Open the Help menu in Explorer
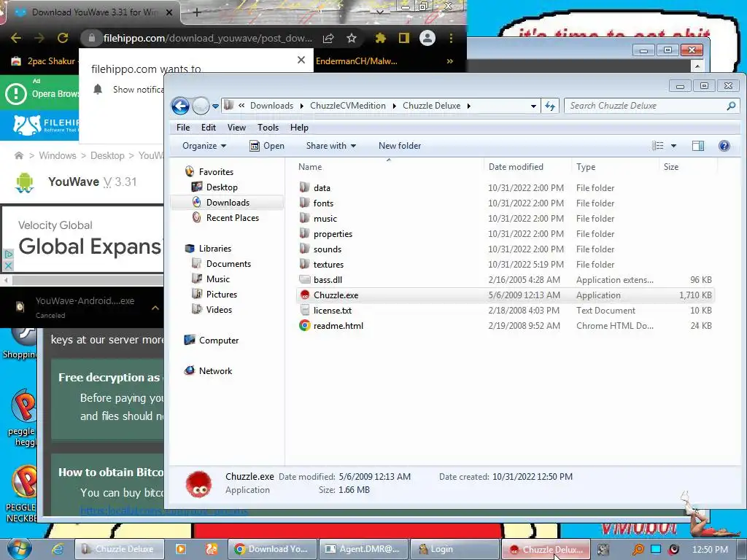Image resolution: width=747 pixels, height=560 pixels. coord(299,128)
